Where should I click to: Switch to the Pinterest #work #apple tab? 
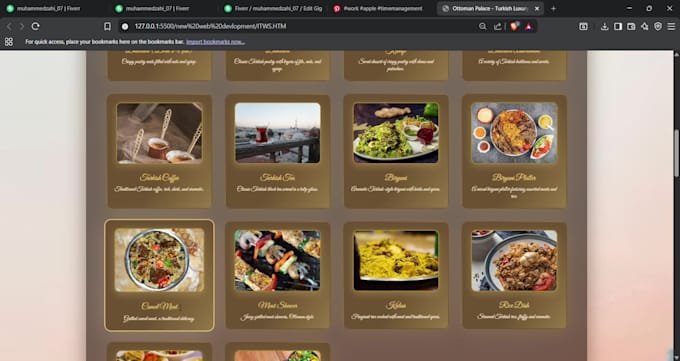click(x=382, y=9)
